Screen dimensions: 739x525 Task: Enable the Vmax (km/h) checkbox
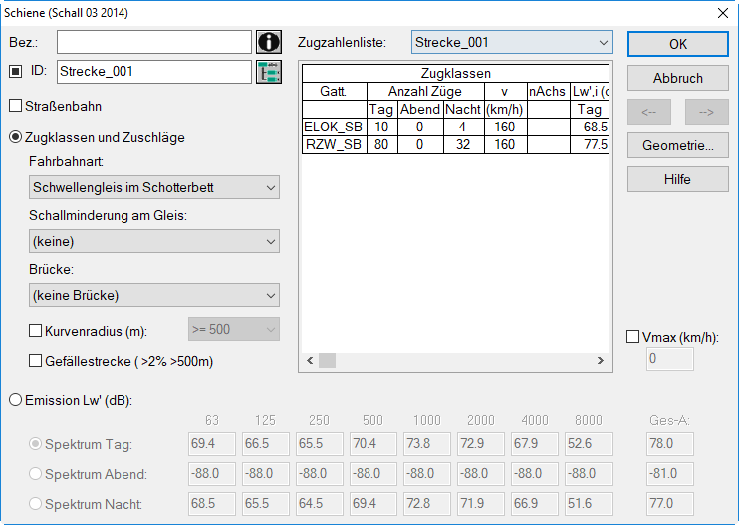tap(632, 337)
